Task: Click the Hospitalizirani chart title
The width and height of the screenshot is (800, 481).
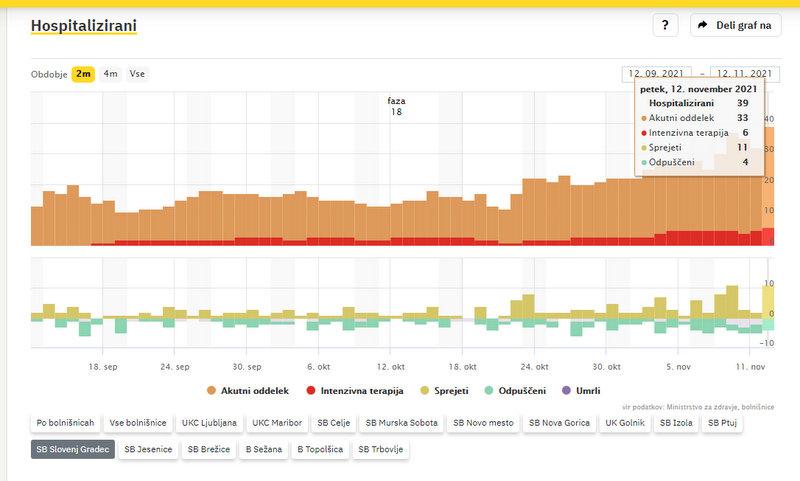Action: click(x=84, y=25)
